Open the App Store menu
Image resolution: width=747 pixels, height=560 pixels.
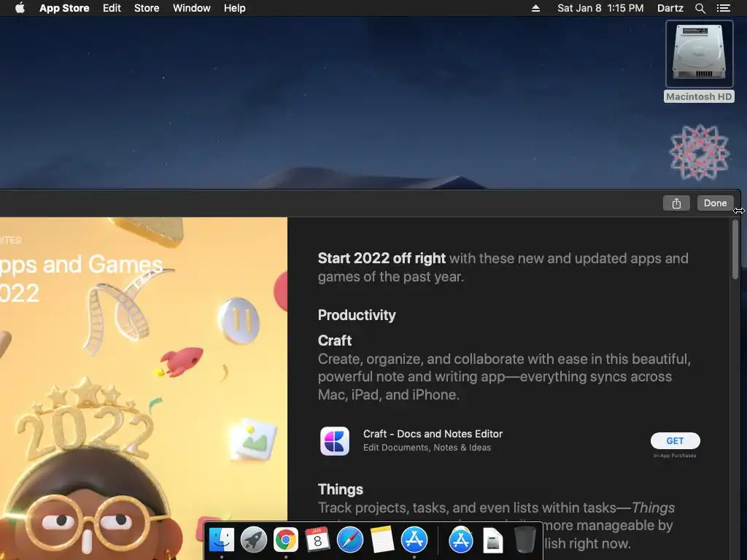tap(64, 8)
